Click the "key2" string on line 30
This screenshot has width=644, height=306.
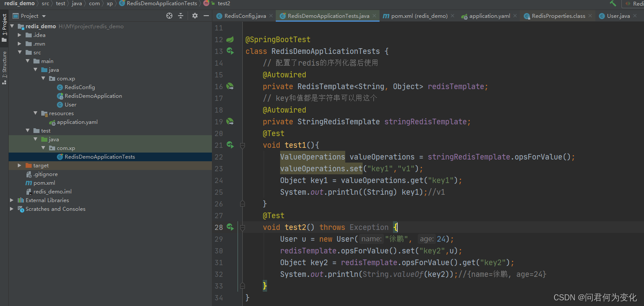(432, 251)
